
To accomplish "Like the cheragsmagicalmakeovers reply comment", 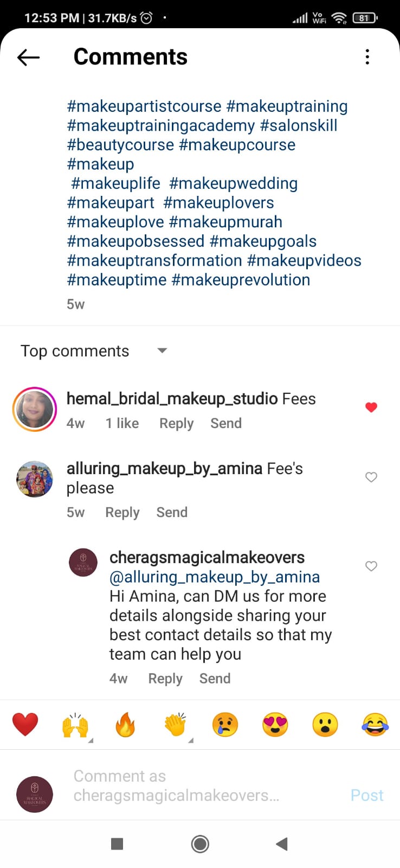I will (x=371, y=566).
